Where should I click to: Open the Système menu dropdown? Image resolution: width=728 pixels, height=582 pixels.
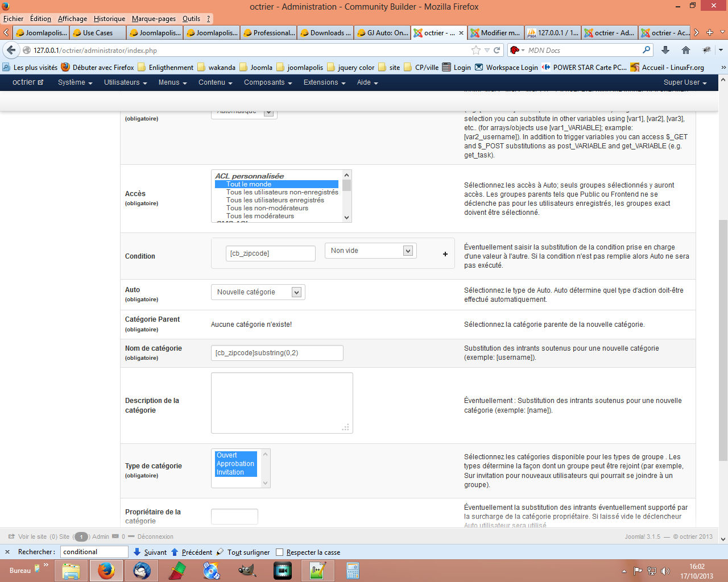[x=75, y=82]
